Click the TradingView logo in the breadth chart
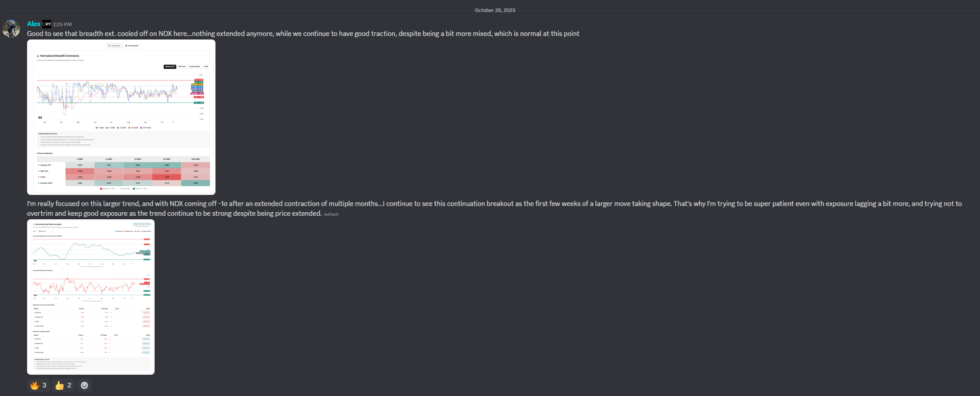The image size is (980, 396). (x=40, y=118)
